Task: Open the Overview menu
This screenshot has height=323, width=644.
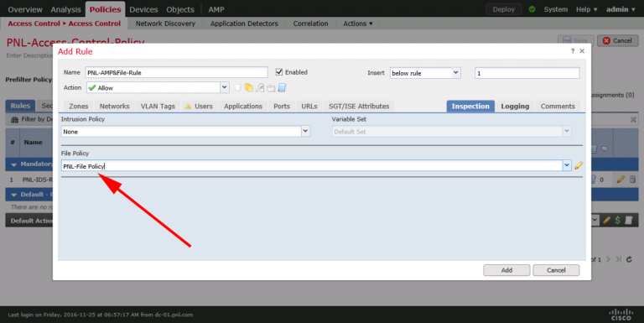Action: pyautogui.click(x=25, y=9)
